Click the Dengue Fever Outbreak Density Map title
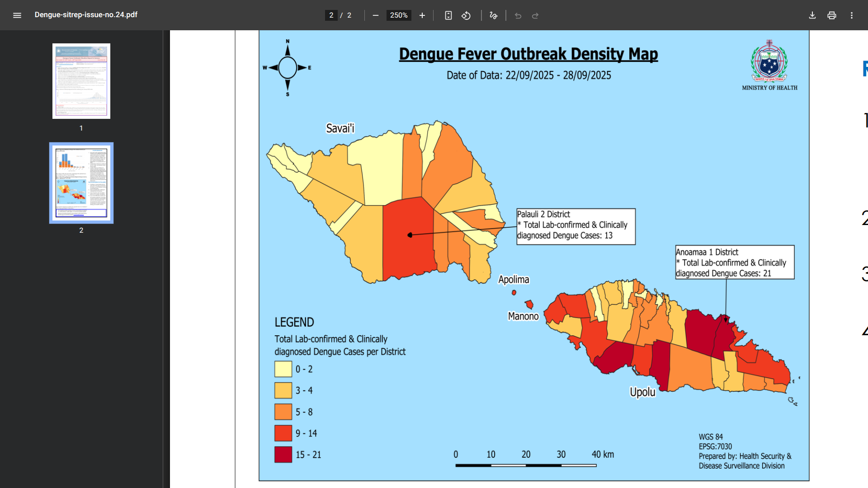Image resolution: width=868 pixels, height=488 pixels. coord(528,54)
